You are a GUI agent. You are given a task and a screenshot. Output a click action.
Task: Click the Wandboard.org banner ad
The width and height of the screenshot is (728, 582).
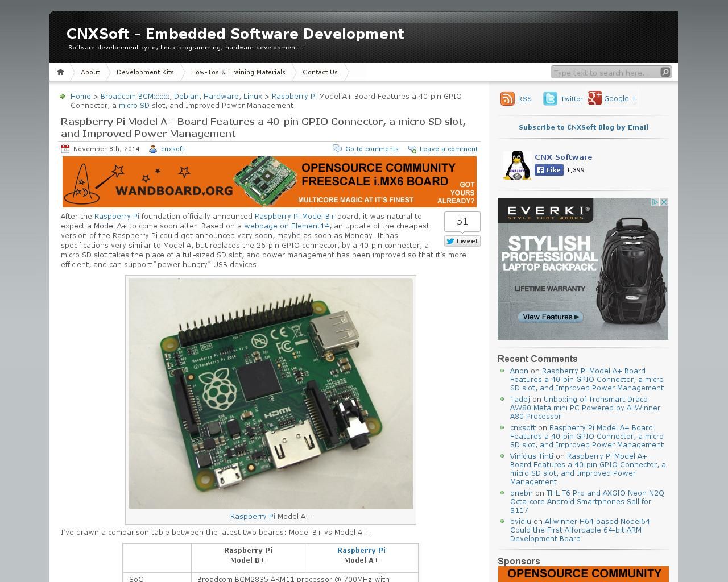[x=270, y=182]
